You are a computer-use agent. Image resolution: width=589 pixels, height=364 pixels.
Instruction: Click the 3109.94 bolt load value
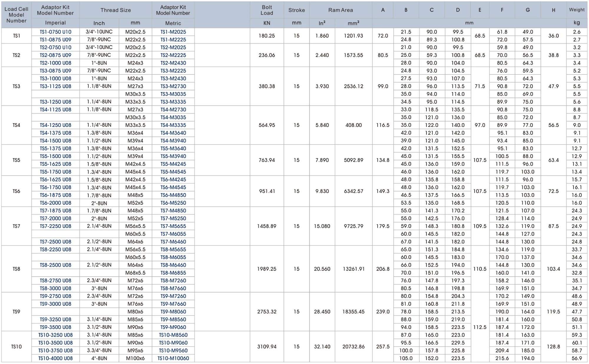click(267, 347)
